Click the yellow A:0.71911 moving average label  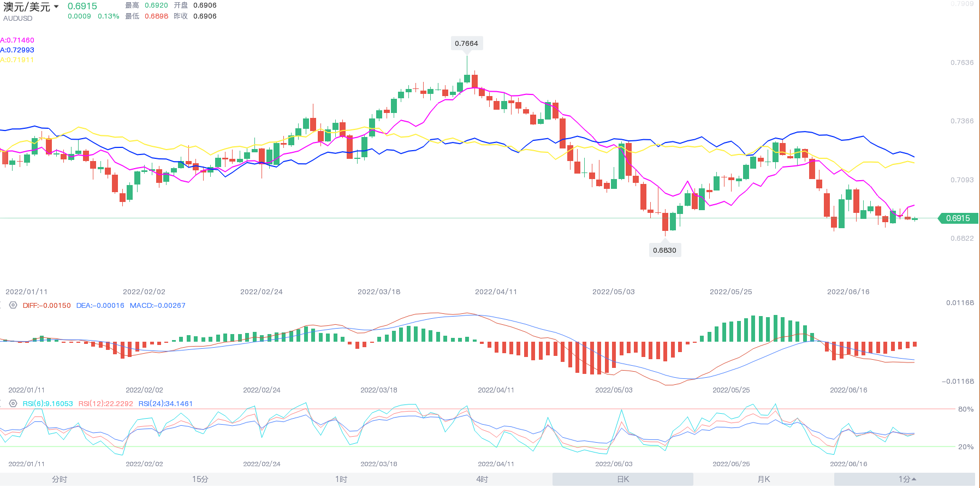click(17, 60)
